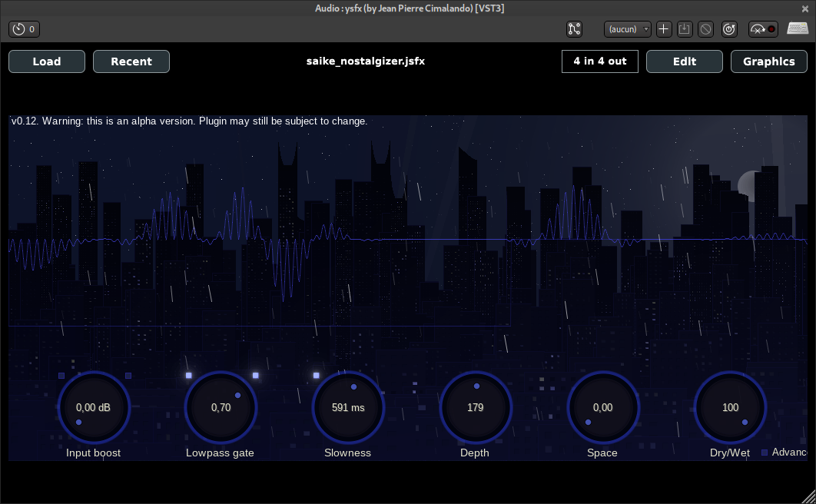Click the Slowness knob showing 591 ms

(x=348, y=407)
